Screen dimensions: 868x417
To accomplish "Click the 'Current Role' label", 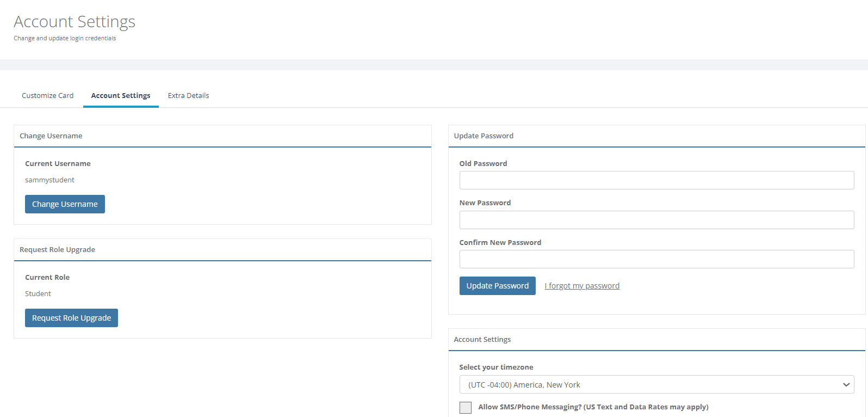I will click(x=47, y=277).
